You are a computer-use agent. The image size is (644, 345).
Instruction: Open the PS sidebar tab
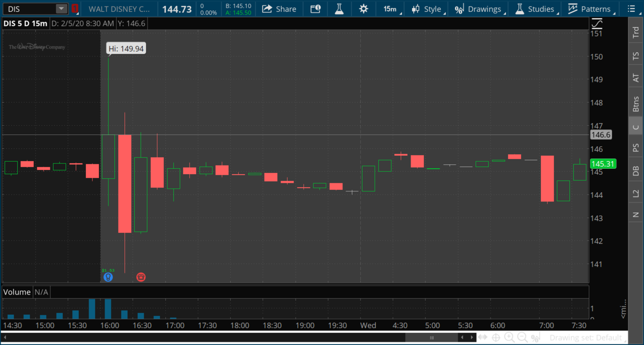636,148
